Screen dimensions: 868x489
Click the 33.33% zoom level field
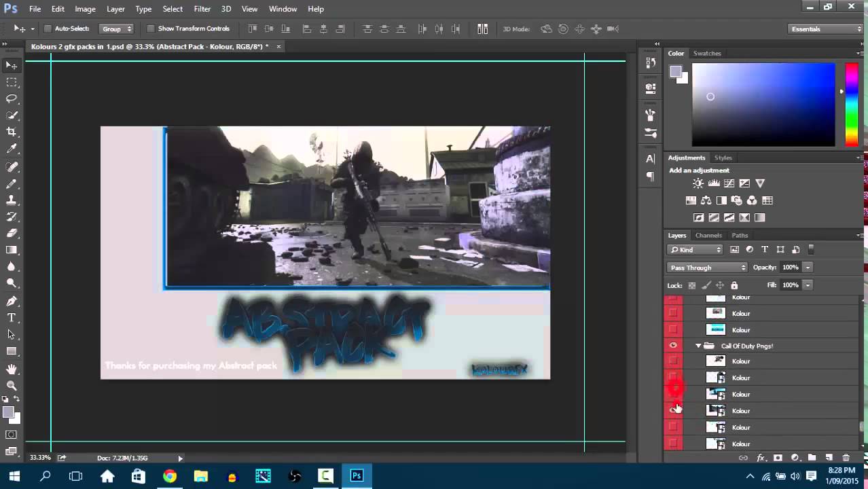(x=40, y=458)
